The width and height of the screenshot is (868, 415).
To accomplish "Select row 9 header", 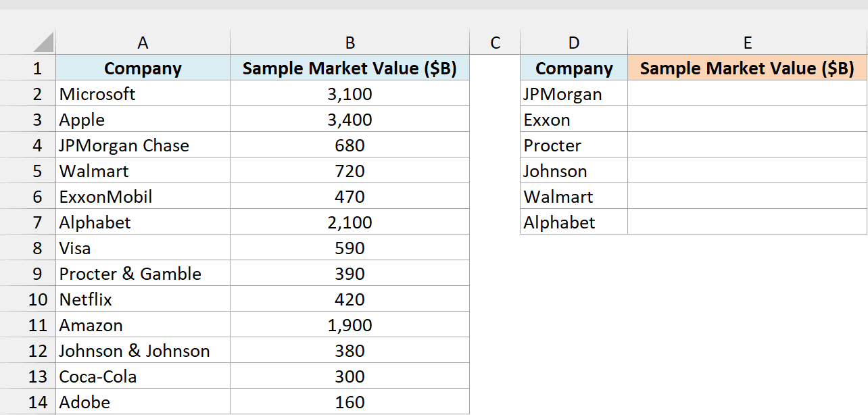I will [x=28, y=274].
